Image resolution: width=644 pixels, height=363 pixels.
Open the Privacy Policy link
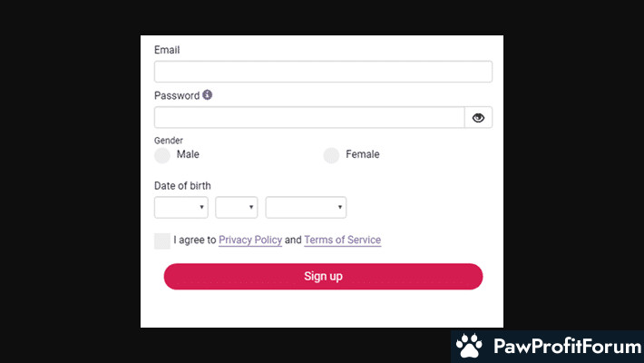point(249,240)
